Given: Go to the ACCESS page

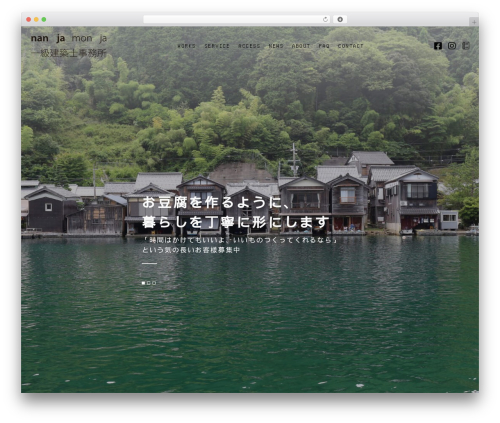Looking at the screenshot, I should [x=249, y=46].
